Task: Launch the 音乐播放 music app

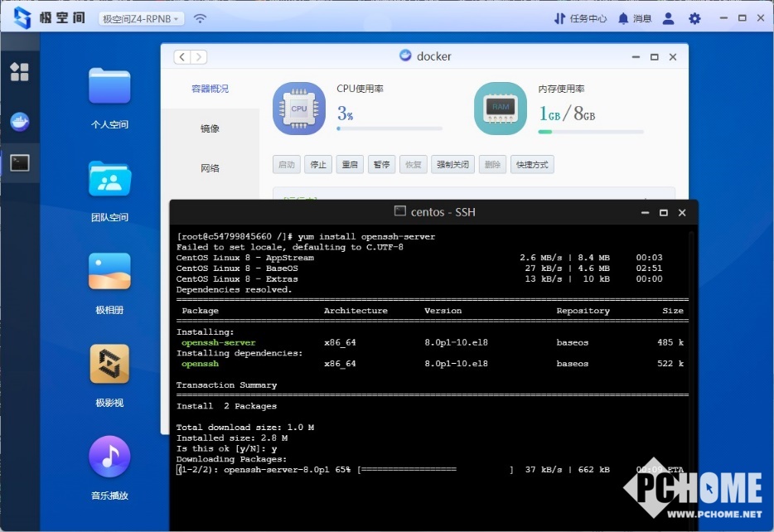Action: click(x=109, y=457)
